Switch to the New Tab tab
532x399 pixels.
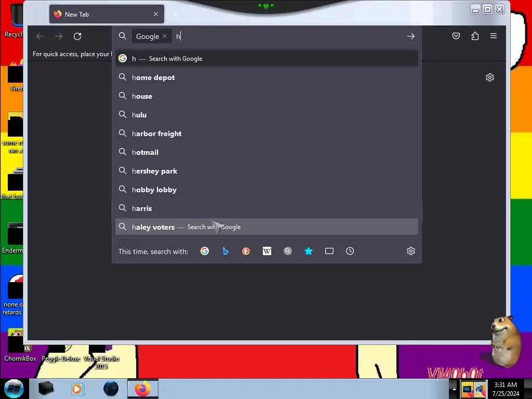[x=107, y=14]
